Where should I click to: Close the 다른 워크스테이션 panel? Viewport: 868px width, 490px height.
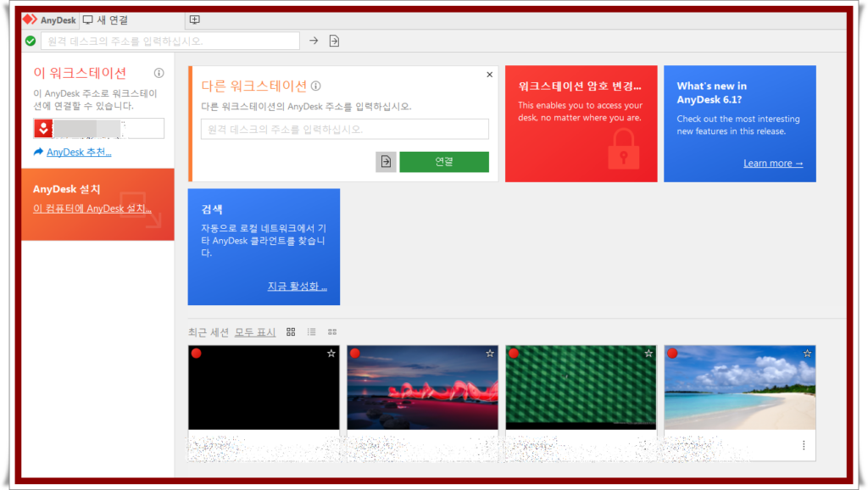coord(489,75)
